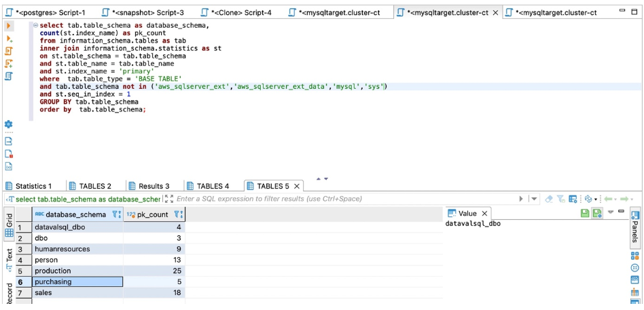
Task: Save the value with the green disk icon
Action: (585, 213)
